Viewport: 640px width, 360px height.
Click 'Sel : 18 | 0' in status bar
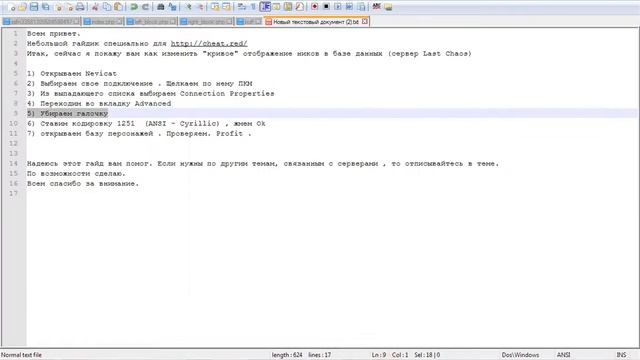click(427, 355)
